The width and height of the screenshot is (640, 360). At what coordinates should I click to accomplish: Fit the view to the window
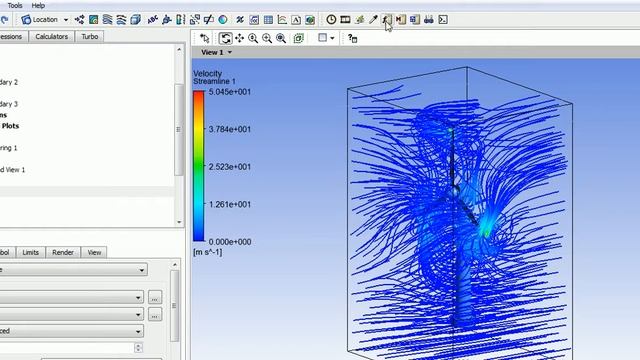(x=281, y=38)
